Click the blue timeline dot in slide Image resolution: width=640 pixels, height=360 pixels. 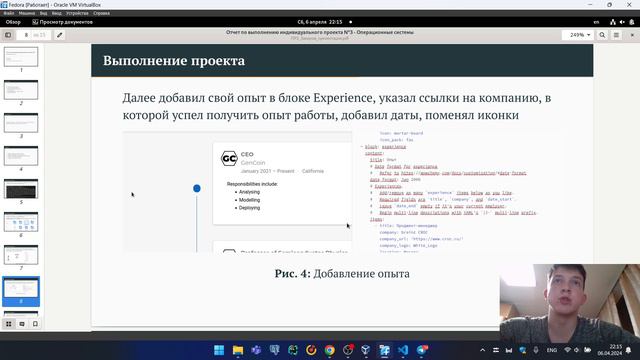[x=197, y=188]
